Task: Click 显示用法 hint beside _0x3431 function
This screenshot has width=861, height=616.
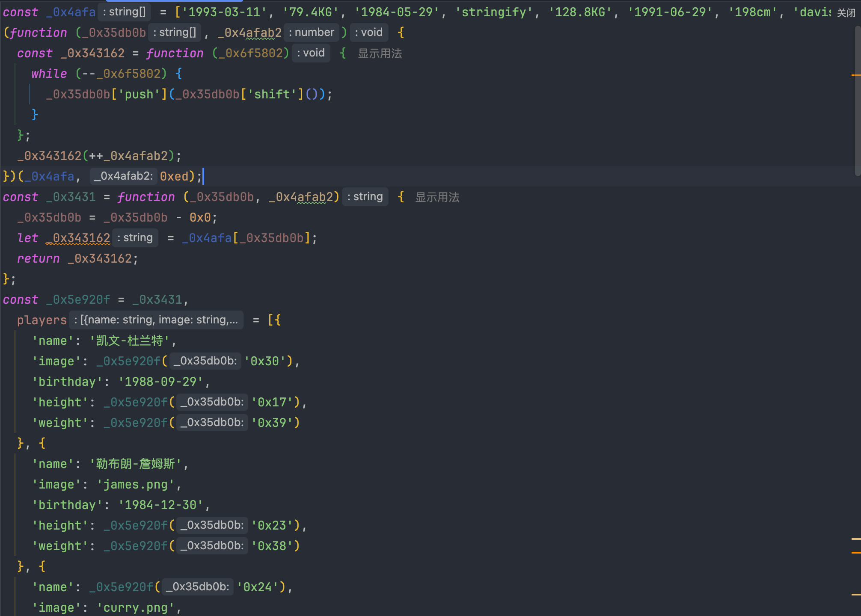Action: 437,197
